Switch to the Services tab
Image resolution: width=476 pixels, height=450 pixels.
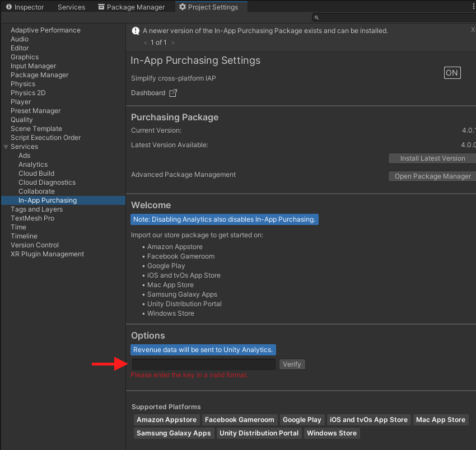71,7
